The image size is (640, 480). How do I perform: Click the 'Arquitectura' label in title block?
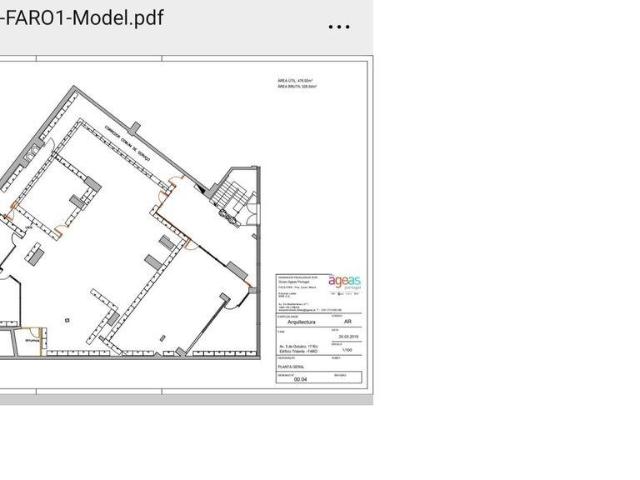coord(301,322)
